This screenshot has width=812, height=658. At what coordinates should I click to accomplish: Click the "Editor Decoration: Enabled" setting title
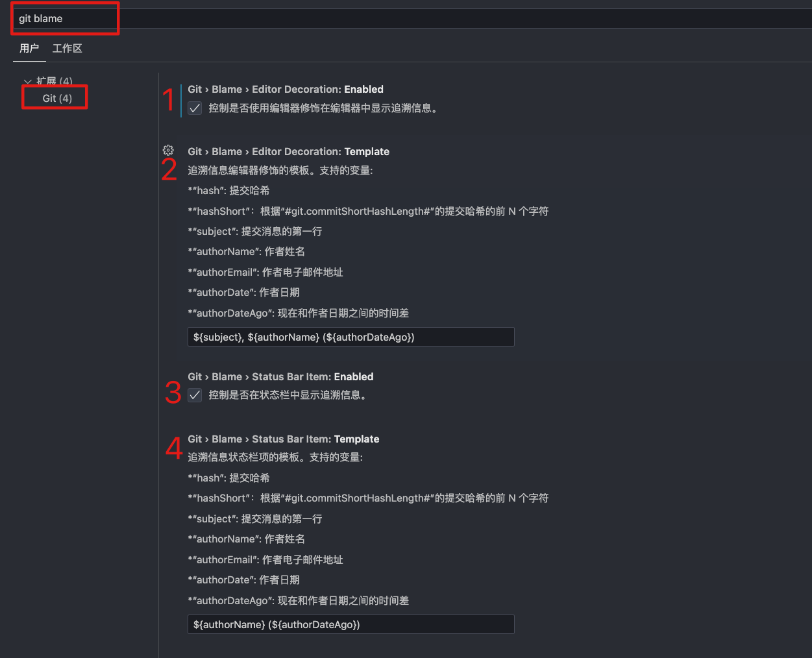tap(286, 90)
